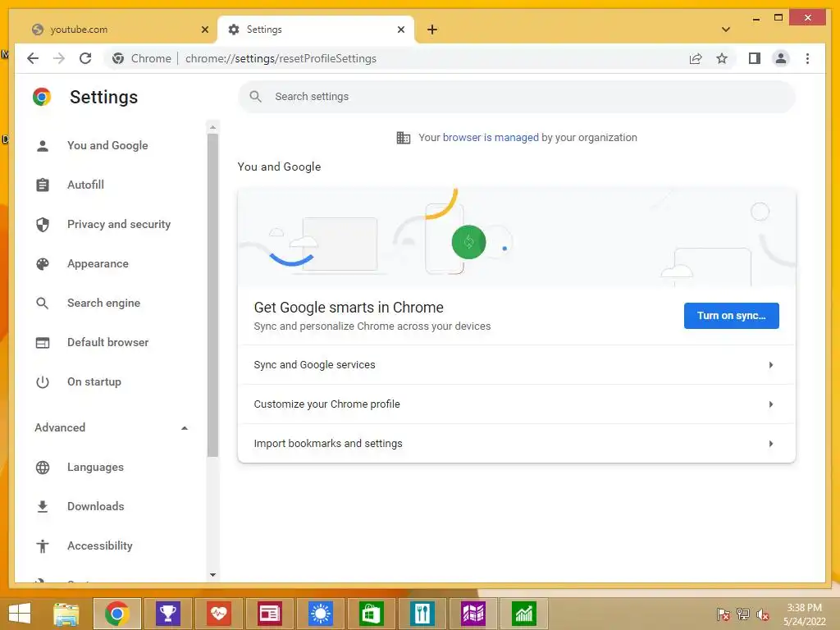
Task: Select Search engine in sidebar
Action: [x=104, y=303]
